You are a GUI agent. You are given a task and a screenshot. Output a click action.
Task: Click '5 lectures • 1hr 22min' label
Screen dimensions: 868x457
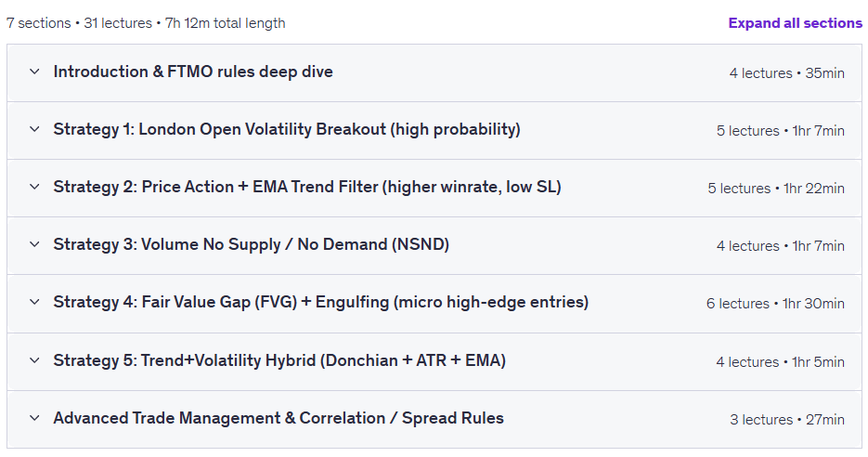tap(776, 189)
